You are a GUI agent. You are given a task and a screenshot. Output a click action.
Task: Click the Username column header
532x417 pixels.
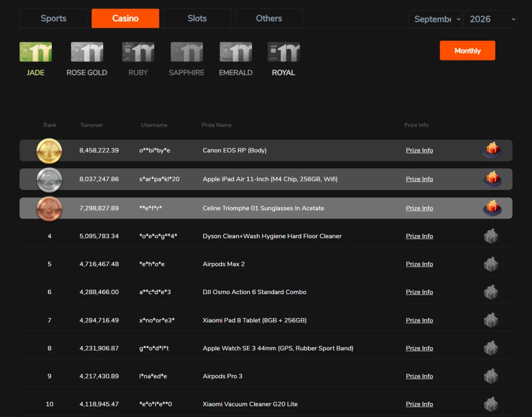coord(154,125)
